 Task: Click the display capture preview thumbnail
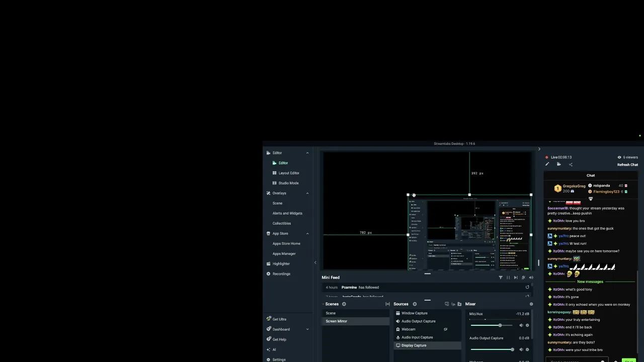[x=469, y=233]
